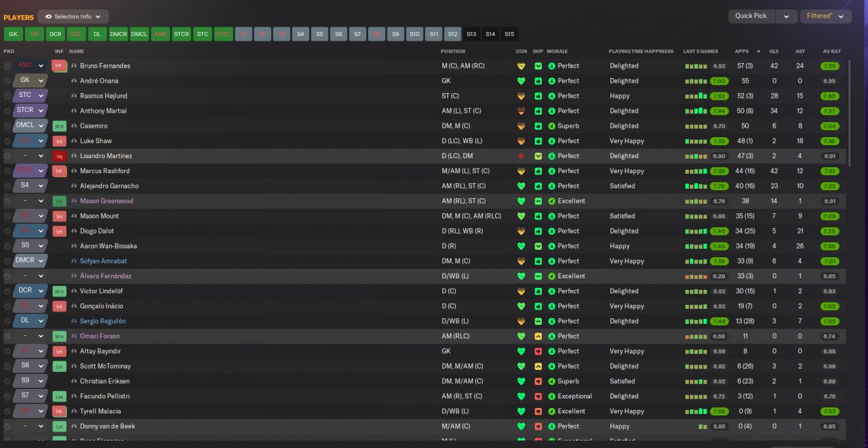
Task: Click the person icon beside Anthony Martial
Action: coord(74,111)
